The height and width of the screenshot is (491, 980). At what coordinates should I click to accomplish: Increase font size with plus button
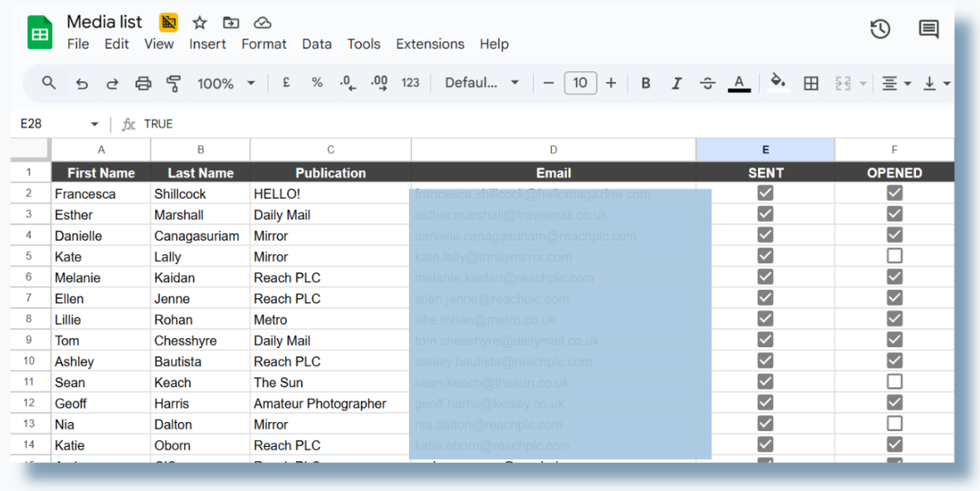point(611,83)
